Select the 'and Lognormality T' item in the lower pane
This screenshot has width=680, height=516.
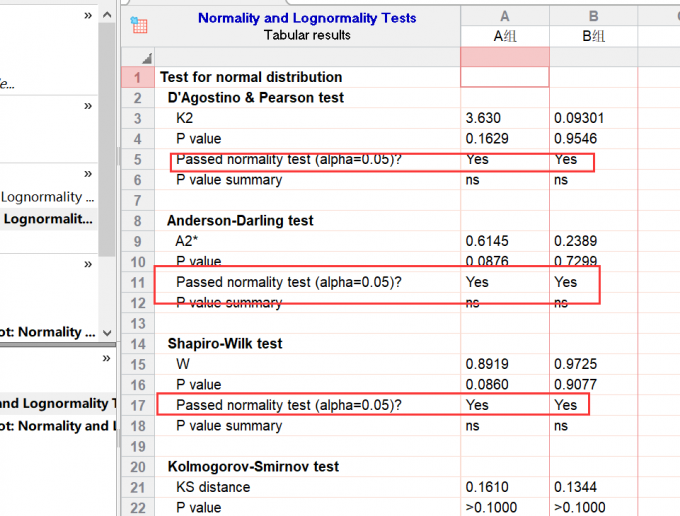point(55,403)
